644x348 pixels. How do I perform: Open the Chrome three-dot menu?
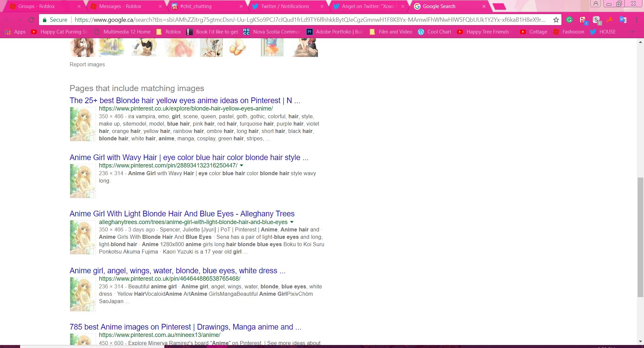point(636,20)
